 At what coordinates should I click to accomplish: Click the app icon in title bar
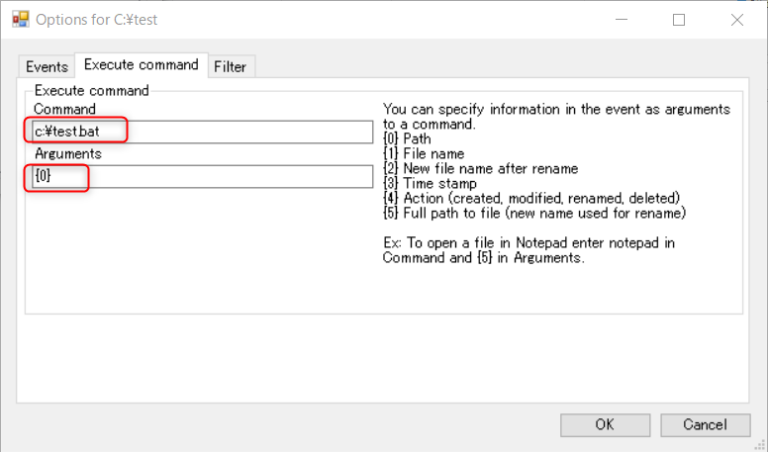(x=19, y=19)
